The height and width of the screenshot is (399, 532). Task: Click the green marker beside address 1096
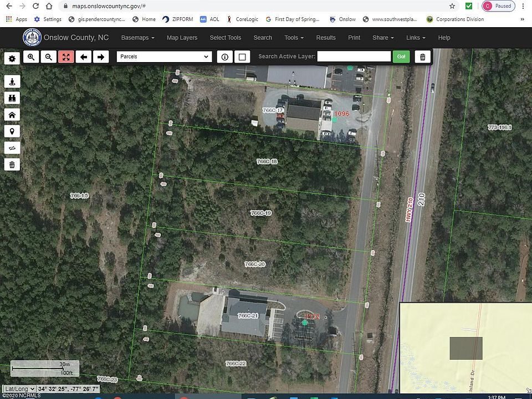(334, 120)
